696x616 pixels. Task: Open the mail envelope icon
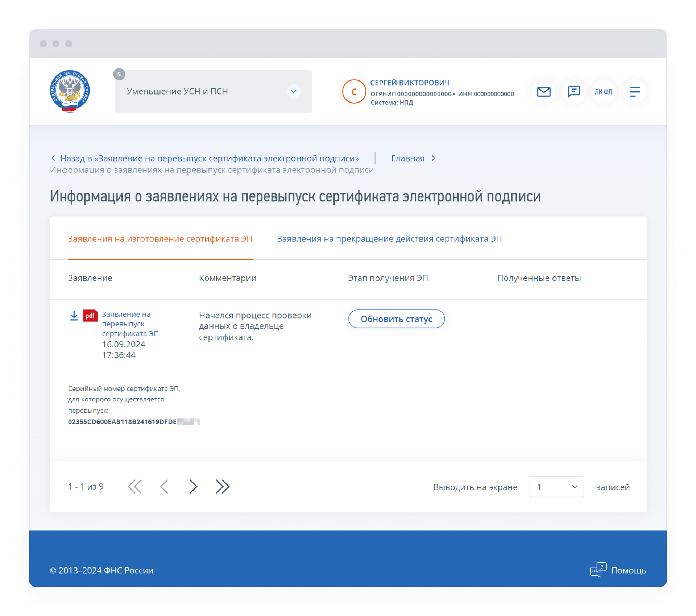click(543, 92)
